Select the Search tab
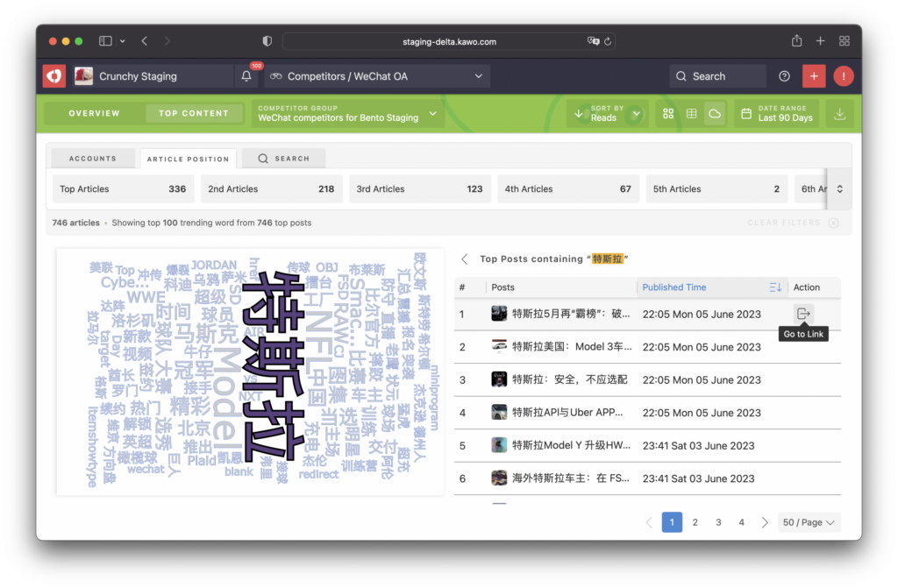This screenshot has height=588, width=898. point(284,159)
